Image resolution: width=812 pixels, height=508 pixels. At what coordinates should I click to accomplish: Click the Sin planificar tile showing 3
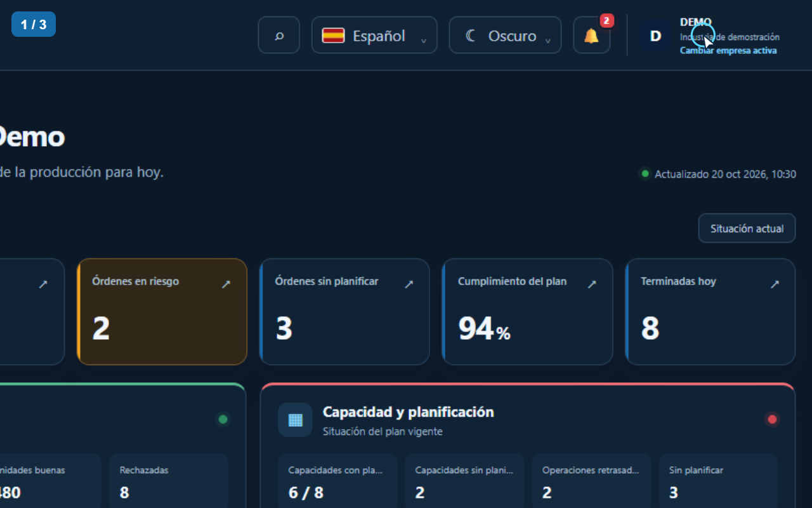(718, 481)
